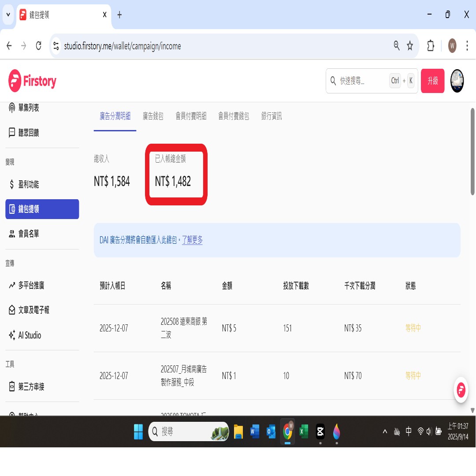The width and height of the screenshot is (476, 476).
Task: Bookmark this page with star icon
Action: [x=410, y=46]
